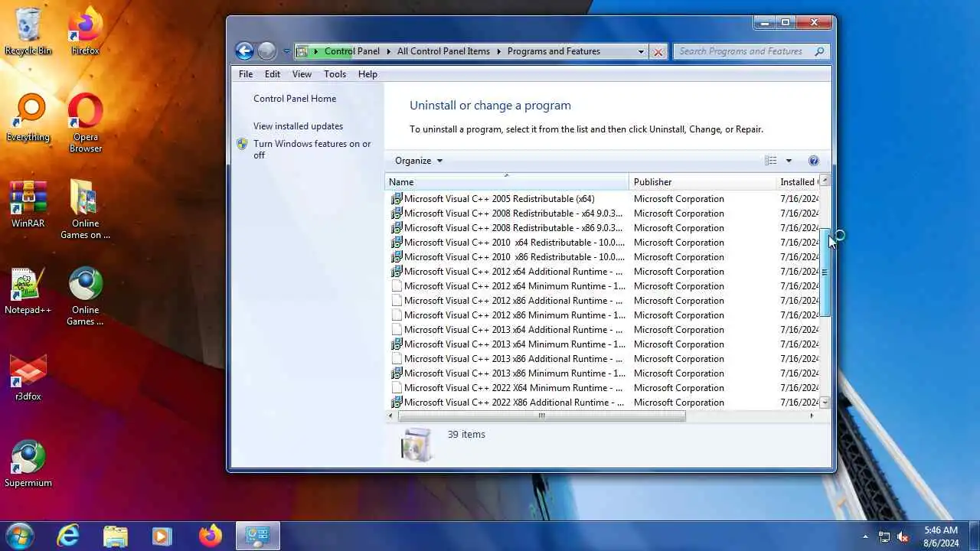
Task: Open Windows Explorer from the taskbar
Action: pyautogui.click(x=115, y=536)
